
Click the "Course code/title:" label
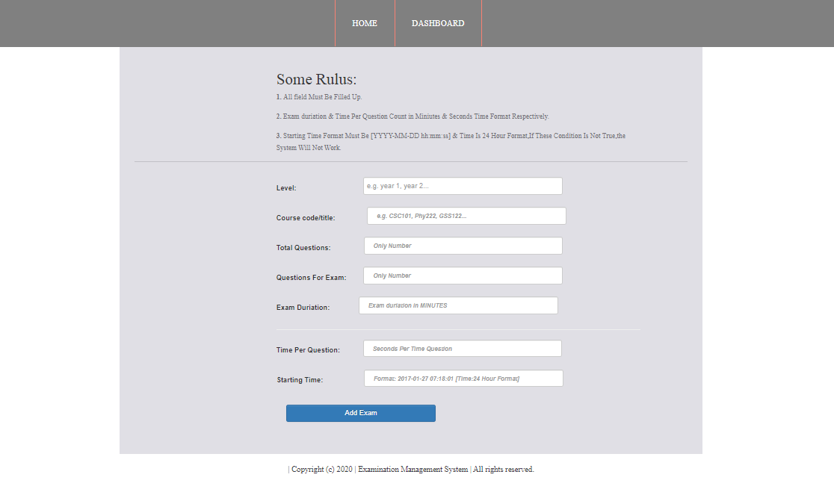(306, 218)
